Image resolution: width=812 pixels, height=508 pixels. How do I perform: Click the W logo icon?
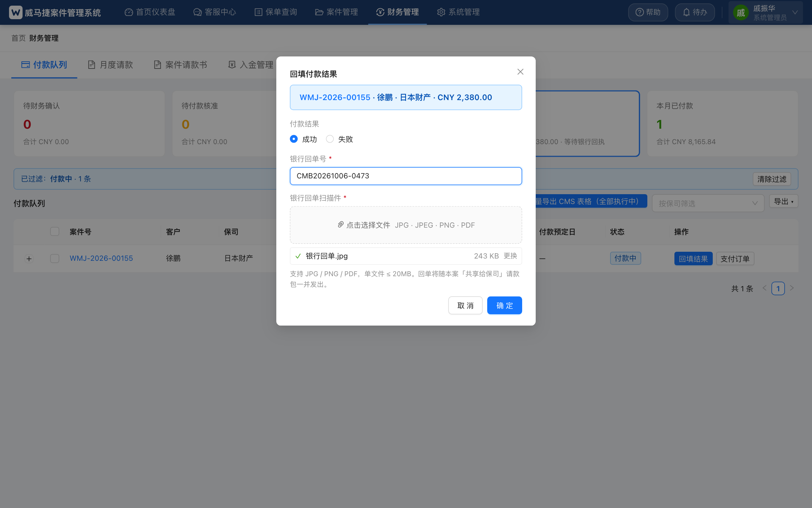click(15, 12)
